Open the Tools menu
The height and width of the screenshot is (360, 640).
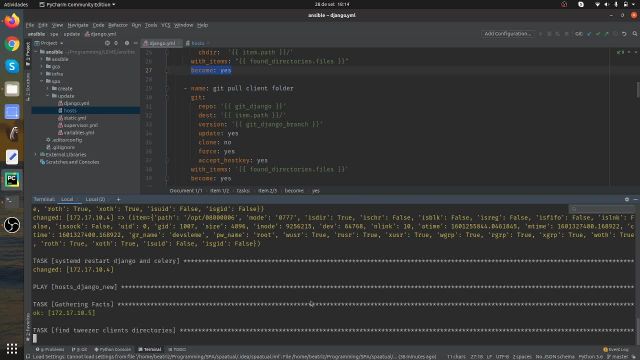point(151,25)
